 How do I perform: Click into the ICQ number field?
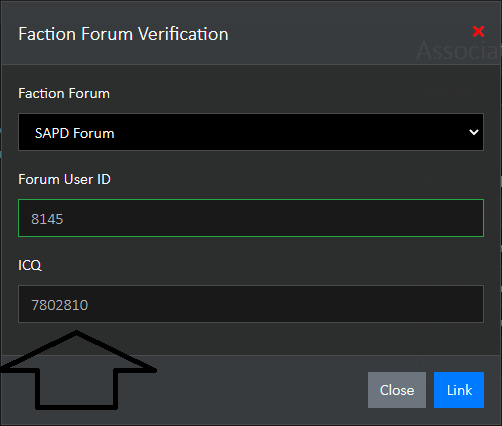251,304
